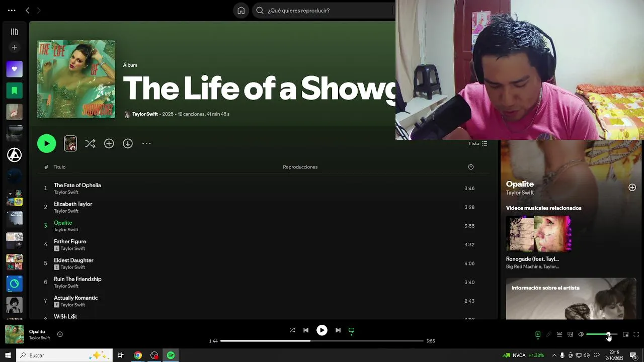Show lyrics with microphone icon
This screenshot has height=362, width=644.
point(548,334)
